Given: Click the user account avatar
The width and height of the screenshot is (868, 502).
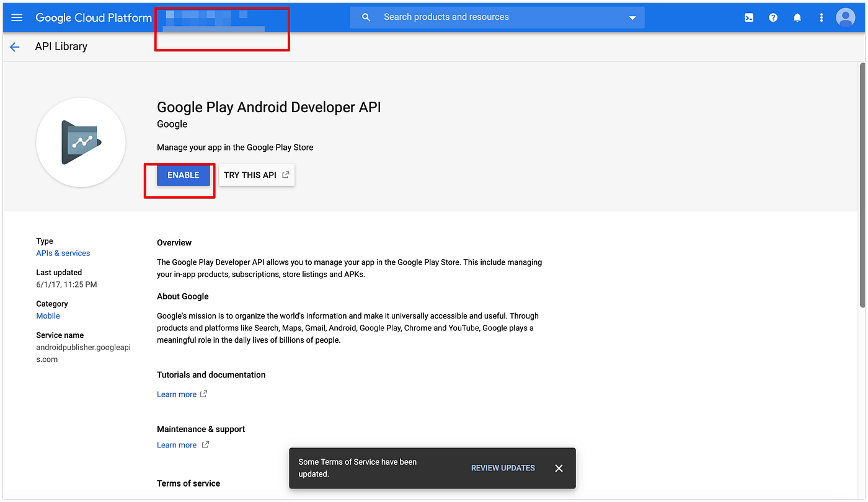Looking at the screenshot, I should (845, 17).
